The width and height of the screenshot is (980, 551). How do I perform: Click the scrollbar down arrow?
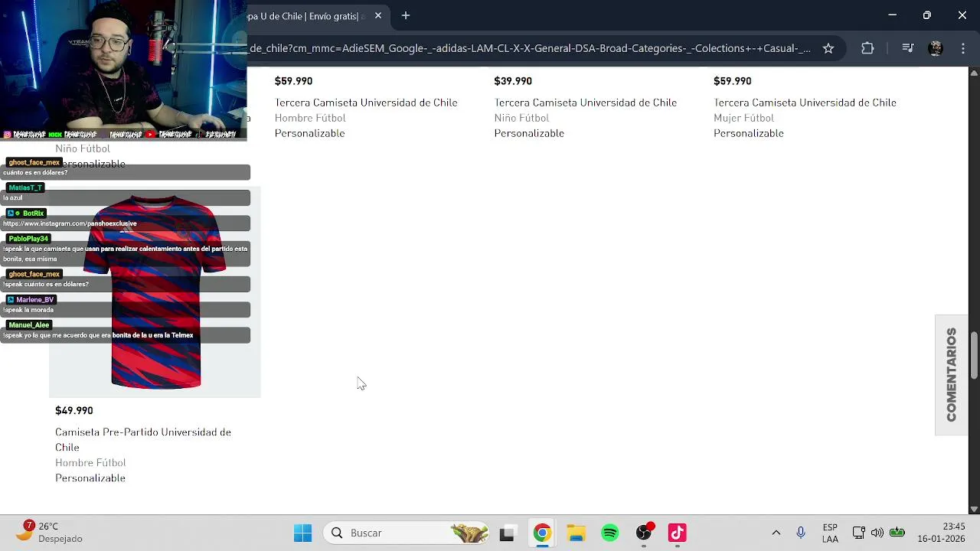click(974, 509)
